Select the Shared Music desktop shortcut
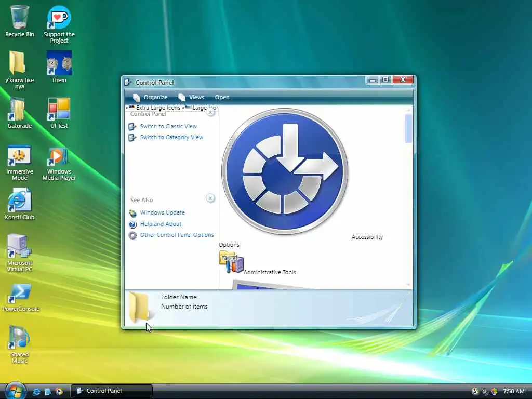The height and width of the screenshot is (399, 532). coord(19,344)
